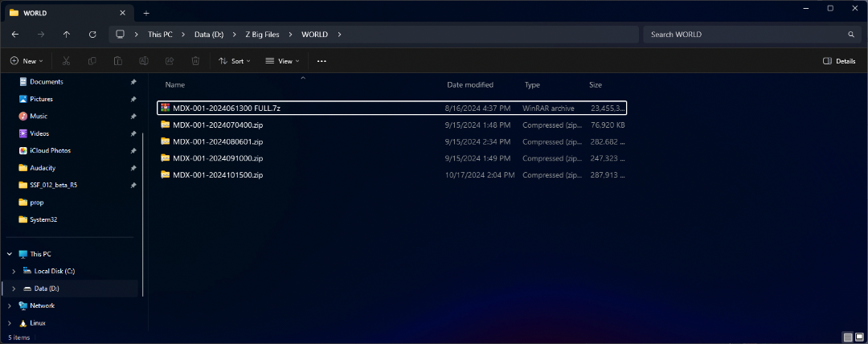Open the Sort dropdown menu

(234, 61)
